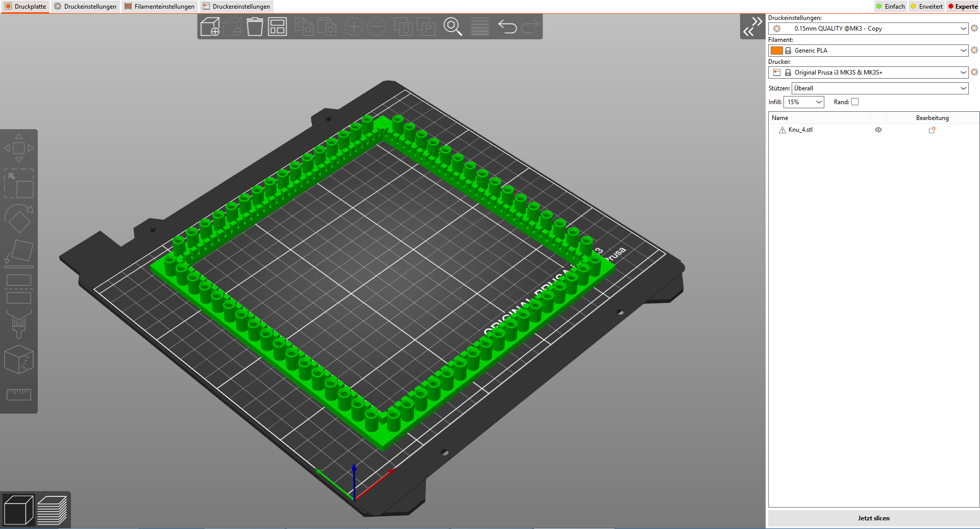Open variable layer height editing
Viewport: 980px width, 529px height.
pyautogui.click(x=480, y=27)
